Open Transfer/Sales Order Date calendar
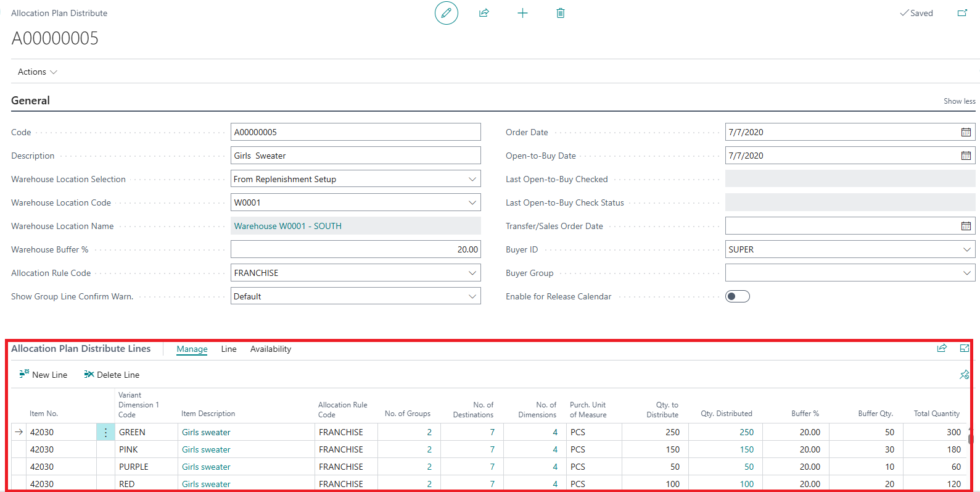This screenshot has height=492, width=980. 966,226
